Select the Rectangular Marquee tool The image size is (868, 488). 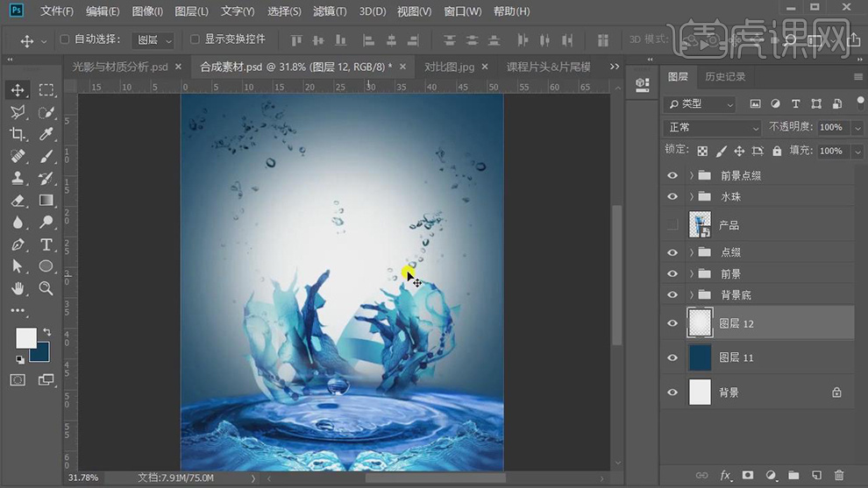coord(46,90)
